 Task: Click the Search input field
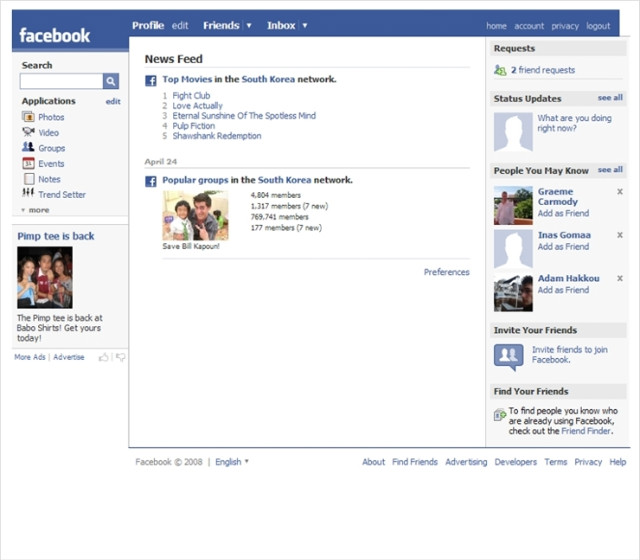(61, 81)
